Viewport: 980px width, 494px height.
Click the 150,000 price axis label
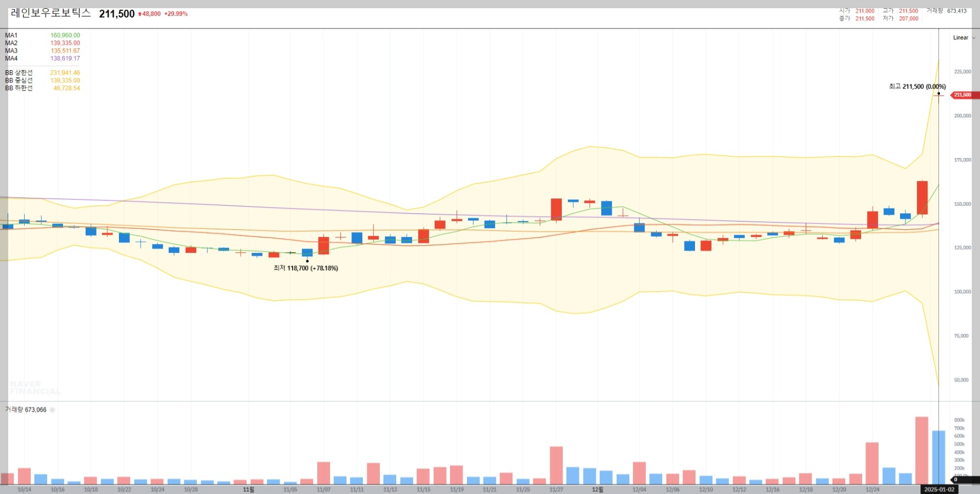962,204
